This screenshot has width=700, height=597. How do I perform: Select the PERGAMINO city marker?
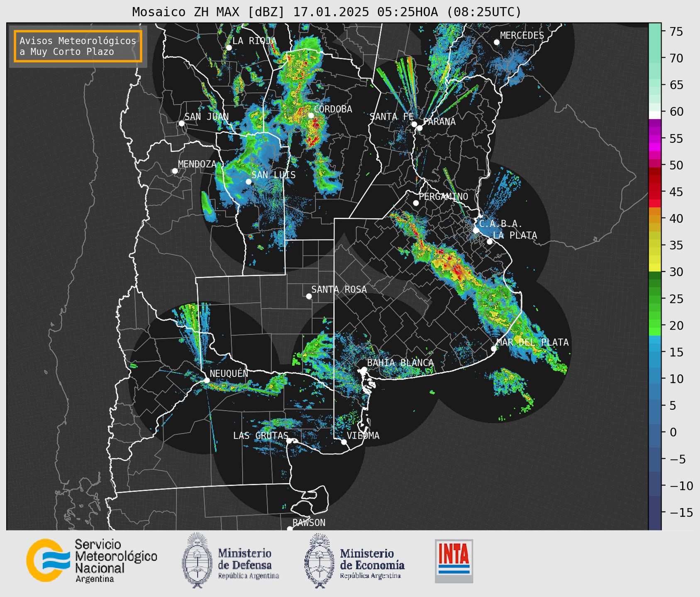pos(416,203)
